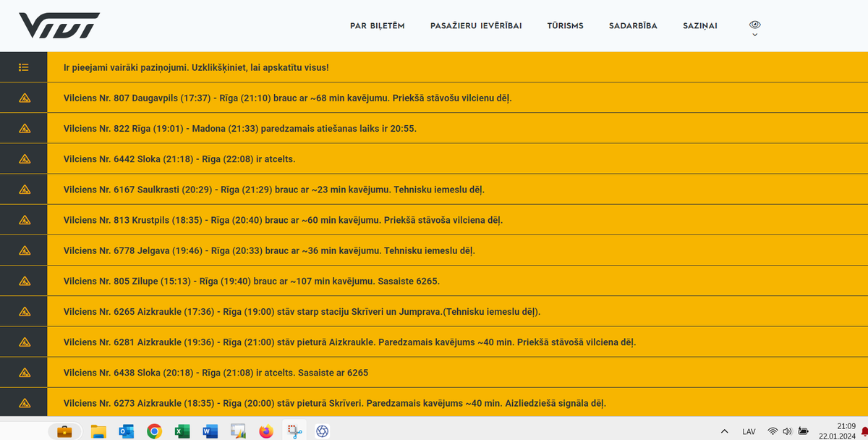Open notice for Vilciens Nr. 813 Krustpils
Screen dimensions: 868x440
457,220
